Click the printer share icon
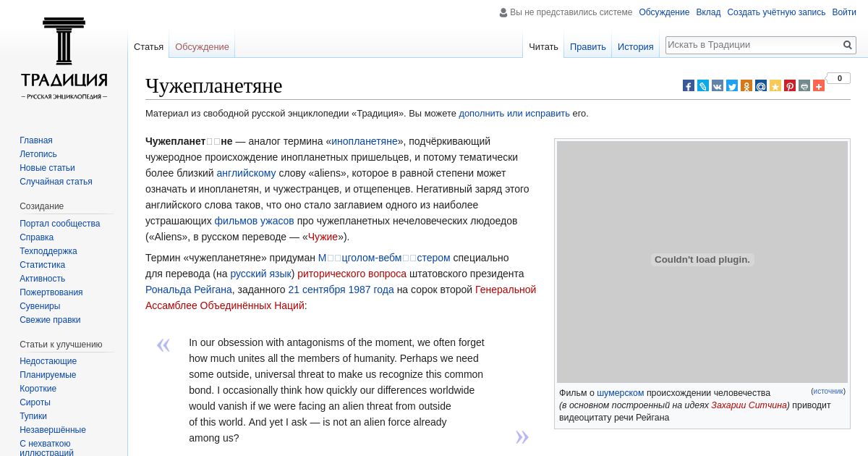 pyautogui.click(x=804, y=85)
